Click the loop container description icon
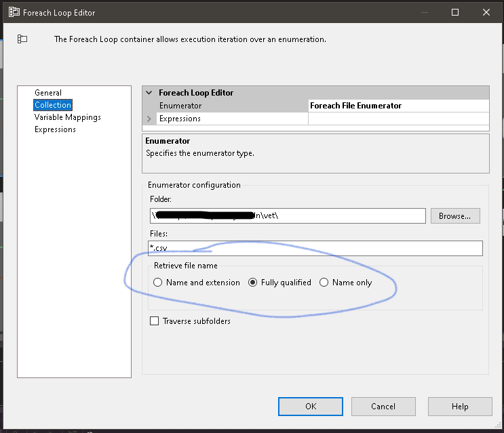Viewport: 504px width, 433px height. coord(22,39)
